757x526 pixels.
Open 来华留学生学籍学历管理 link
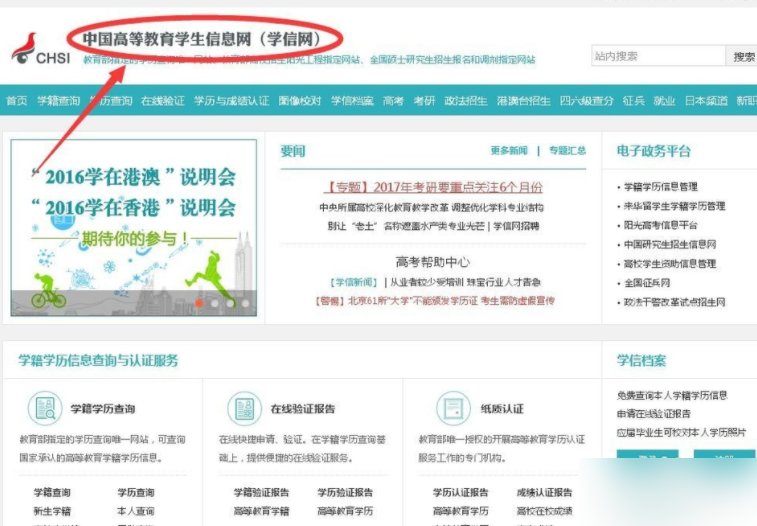674,206
